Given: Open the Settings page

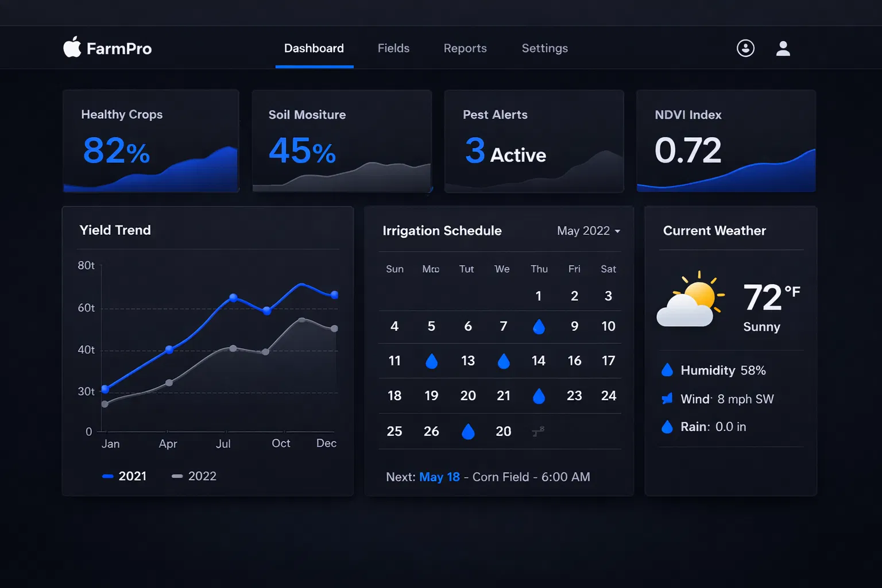Looking at the screenshot, I should click(x=544, y=48).
